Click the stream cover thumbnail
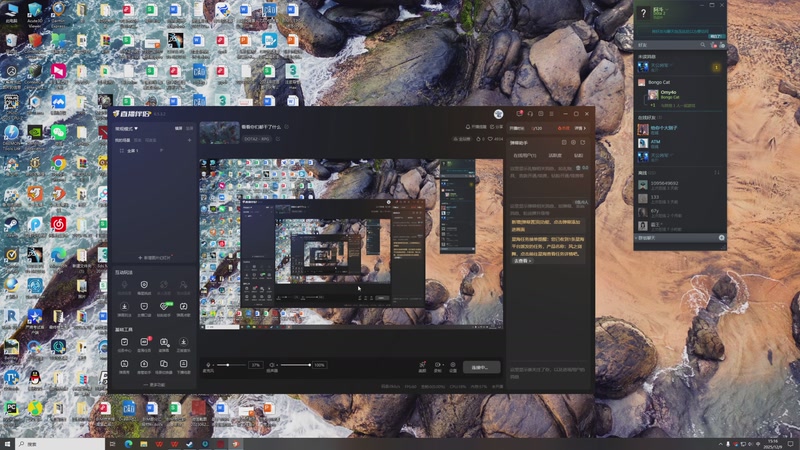800x450 pixels. coord(219,133)
